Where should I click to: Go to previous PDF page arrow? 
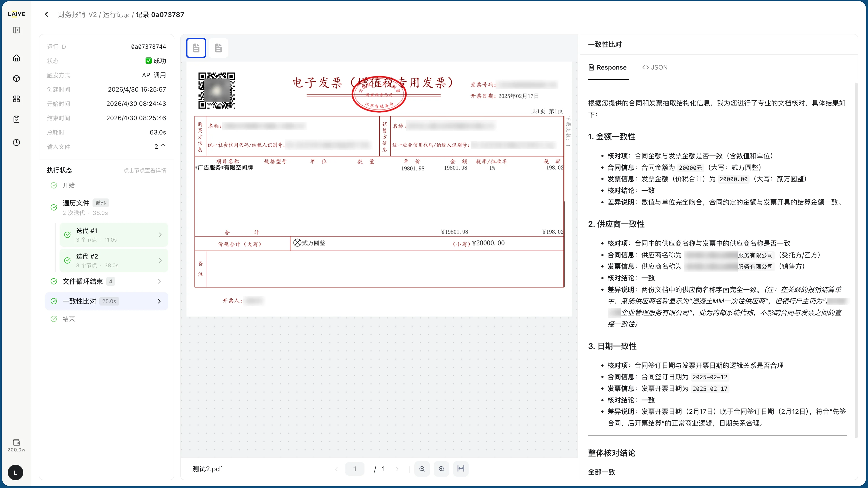coord(336,469)
